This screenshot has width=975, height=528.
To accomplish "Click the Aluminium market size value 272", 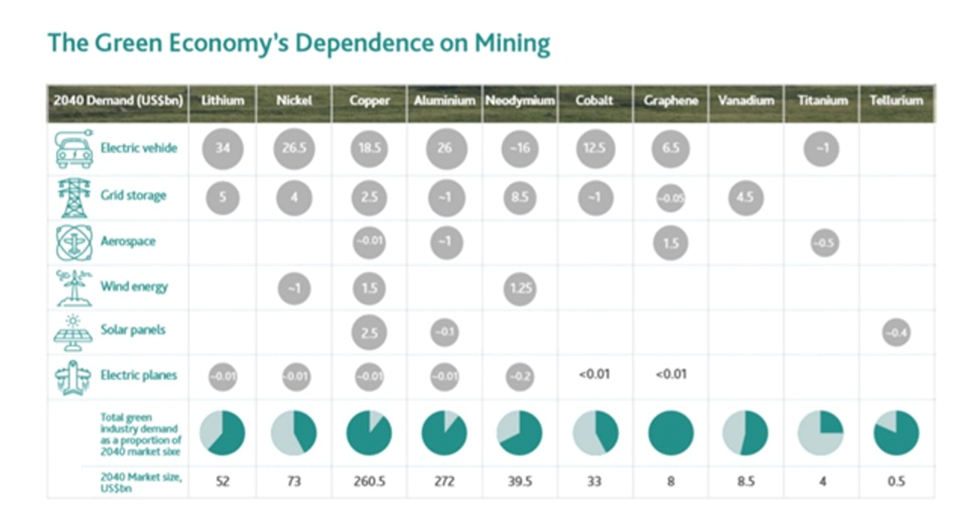I will (x=445, y=480).
